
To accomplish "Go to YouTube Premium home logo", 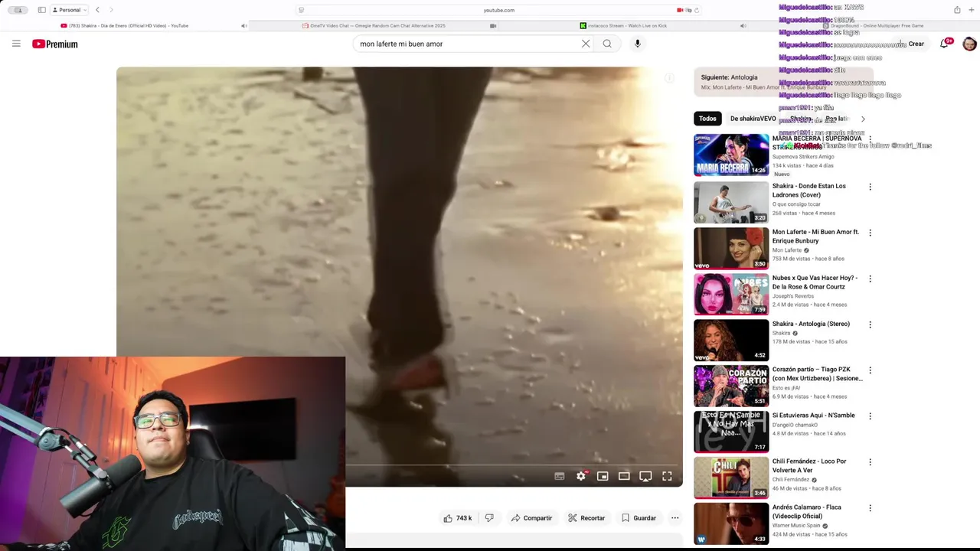I will tap(55, 44).
